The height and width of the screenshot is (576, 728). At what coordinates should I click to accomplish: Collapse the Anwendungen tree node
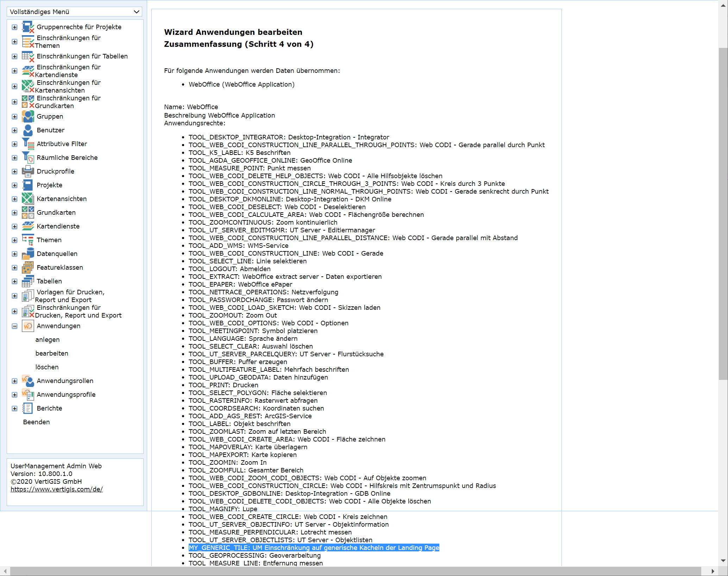point(14,326)
